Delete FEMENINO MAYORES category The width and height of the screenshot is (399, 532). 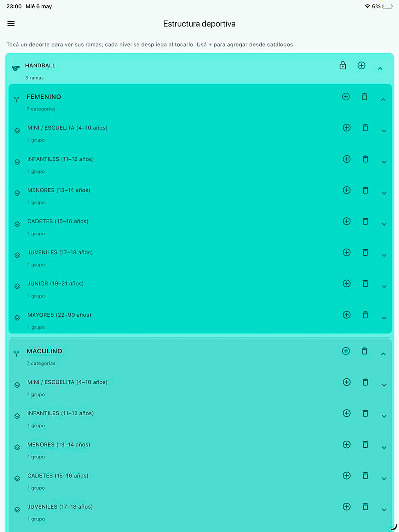coord(365,315)
